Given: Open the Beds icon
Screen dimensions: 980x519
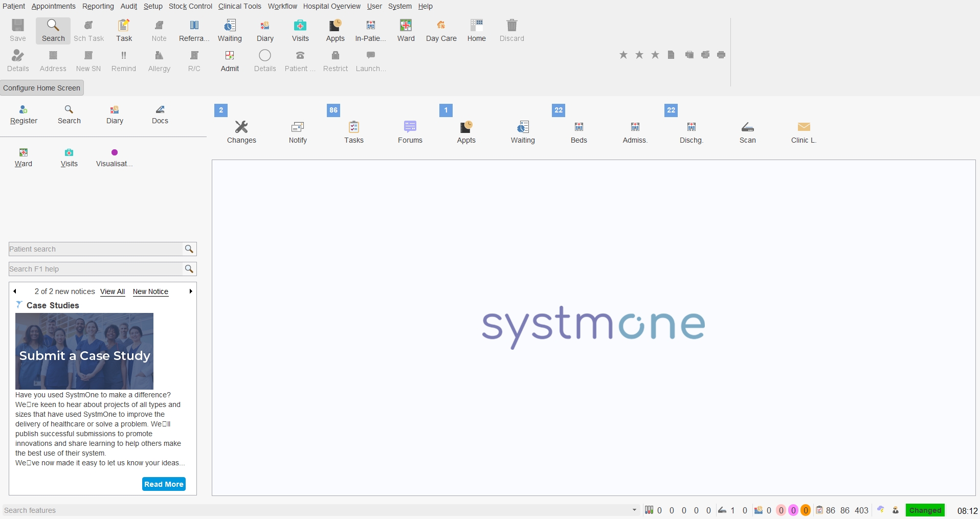Looking at the screenshot, I should point(579,132).
